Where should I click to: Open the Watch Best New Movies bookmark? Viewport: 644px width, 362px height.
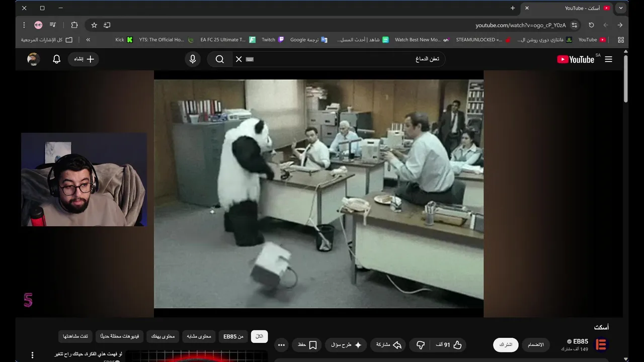pos(422,40)
